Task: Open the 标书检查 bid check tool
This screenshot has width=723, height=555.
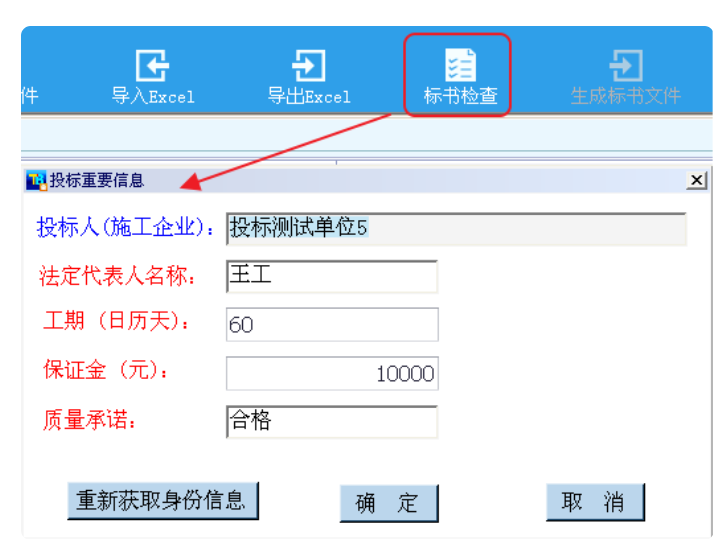Action: 460,75
